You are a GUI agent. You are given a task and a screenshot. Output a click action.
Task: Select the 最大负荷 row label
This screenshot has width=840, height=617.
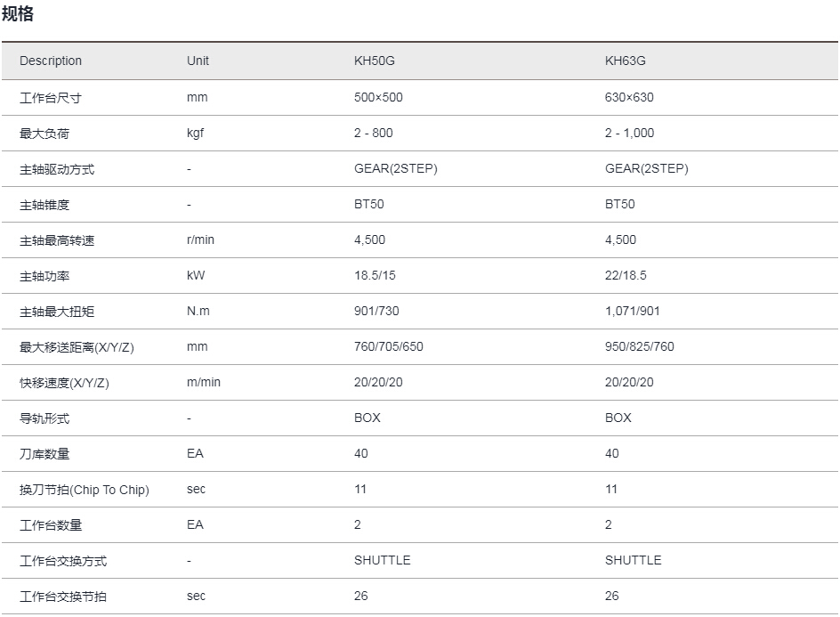[x=44, y=133]
